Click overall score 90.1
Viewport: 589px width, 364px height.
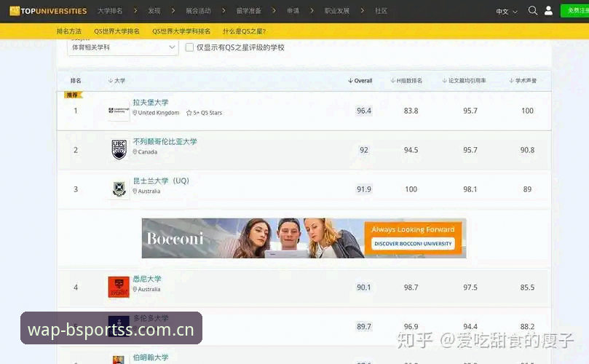(x=363, y=288)
